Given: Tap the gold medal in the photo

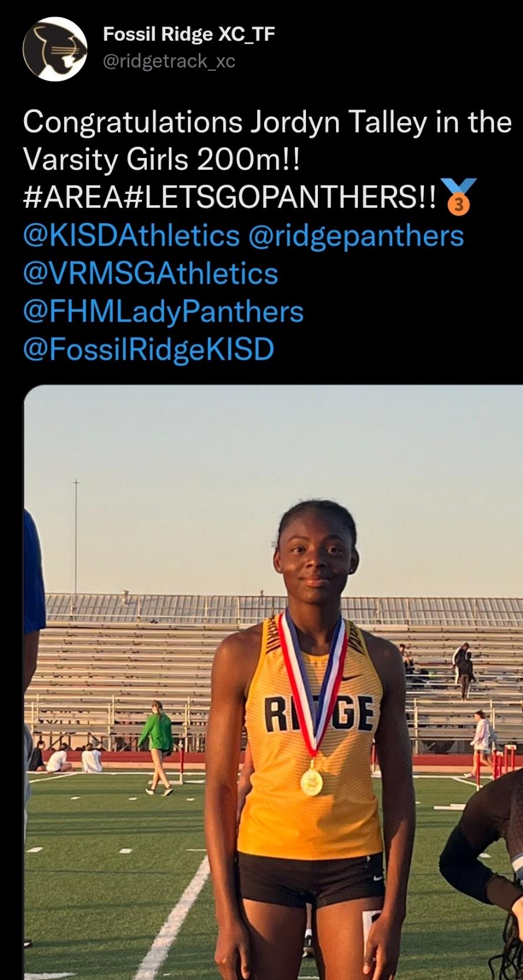Looking at the screenshot, I should 311,781.
